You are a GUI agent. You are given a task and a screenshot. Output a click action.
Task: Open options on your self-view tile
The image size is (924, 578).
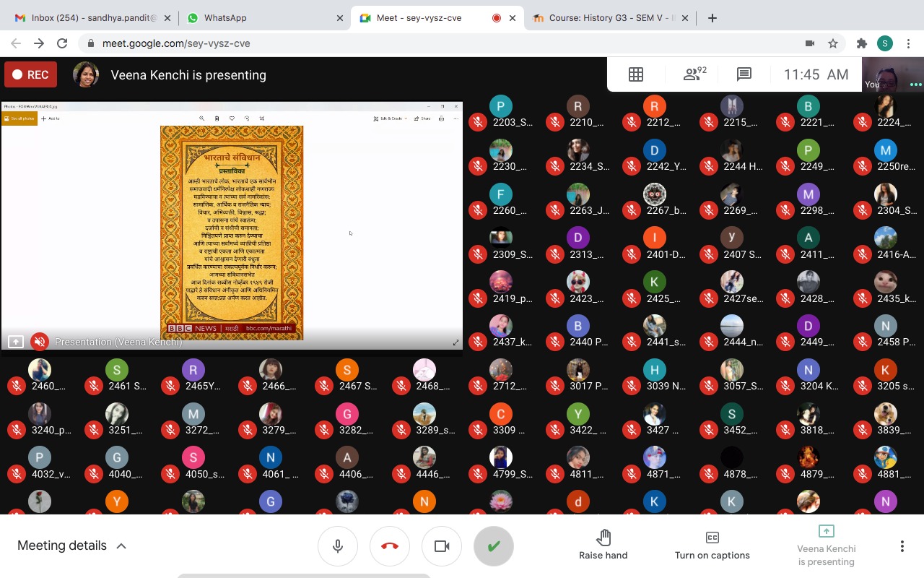coord(915,85)
